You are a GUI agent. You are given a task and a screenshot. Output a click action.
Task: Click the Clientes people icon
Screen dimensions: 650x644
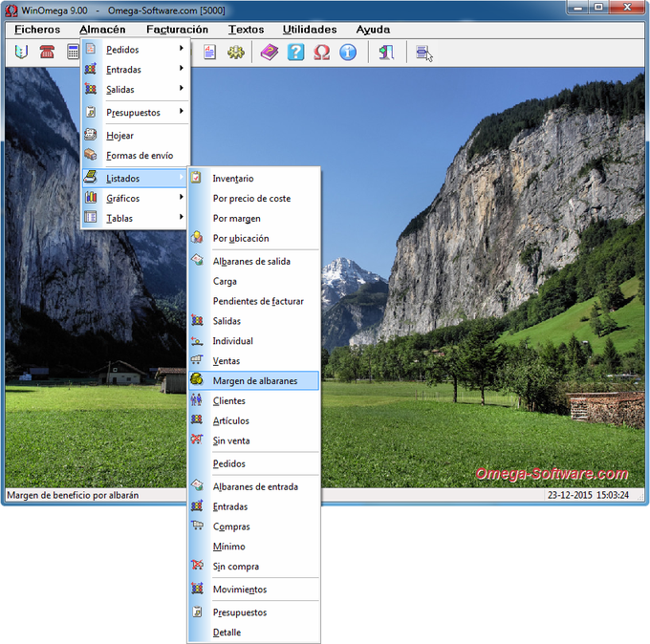196,400
